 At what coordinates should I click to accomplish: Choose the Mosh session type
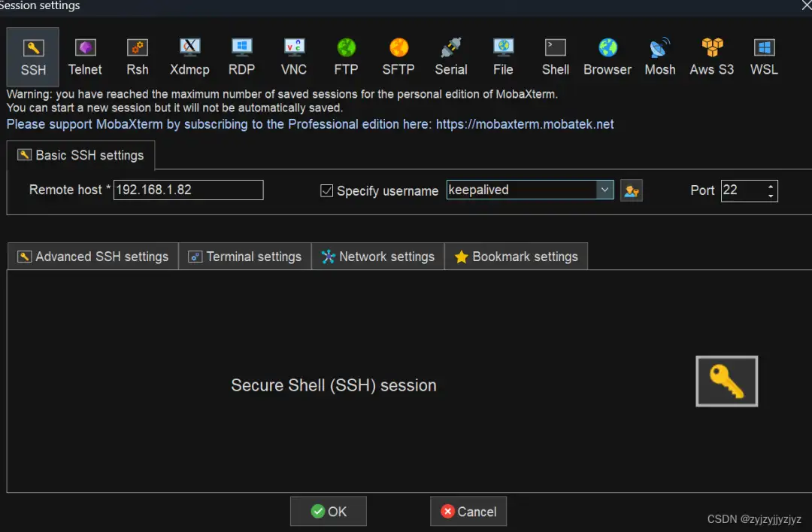click(660, 57)
